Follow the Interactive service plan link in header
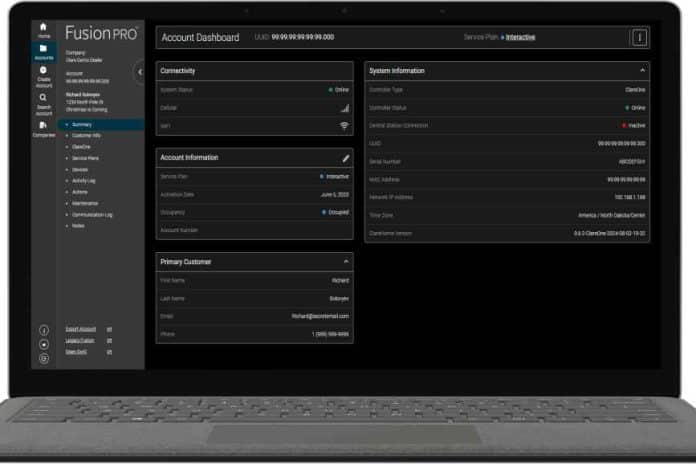The height and width of the screenshot is (464, 696). [x=520, y=37]
